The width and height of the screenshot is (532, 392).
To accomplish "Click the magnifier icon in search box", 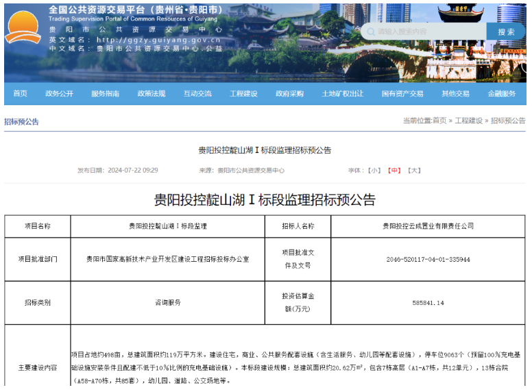I will [371, 32].
